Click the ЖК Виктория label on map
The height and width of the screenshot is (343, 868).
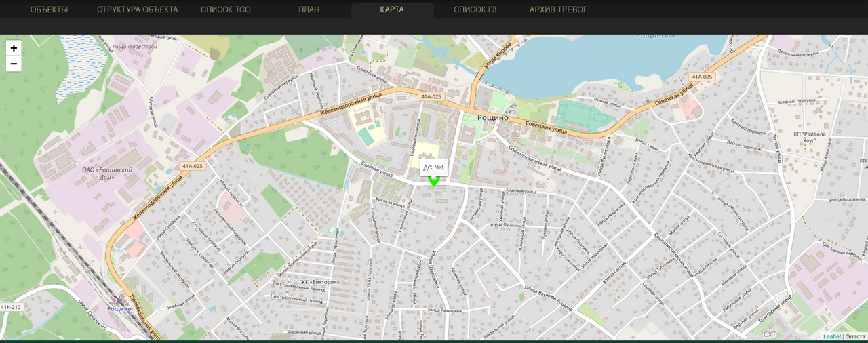click(319, 281)
